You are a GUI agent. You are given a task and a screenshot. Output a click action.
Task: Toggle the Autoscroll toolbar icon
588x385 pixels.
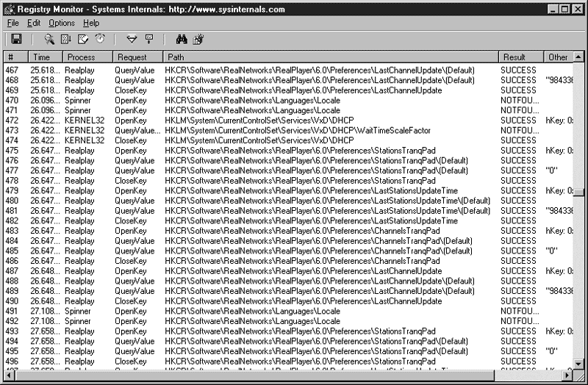click(66, 39)
